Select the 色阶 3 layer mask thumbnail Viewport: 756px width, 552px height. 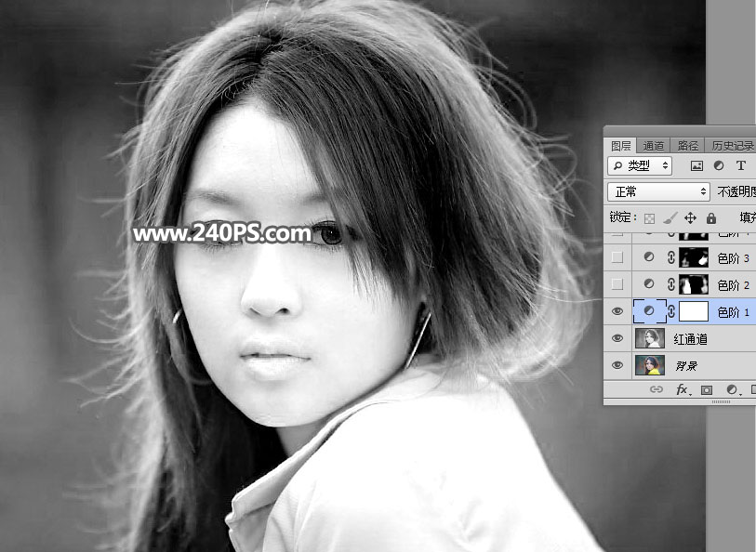coord(694,257)
